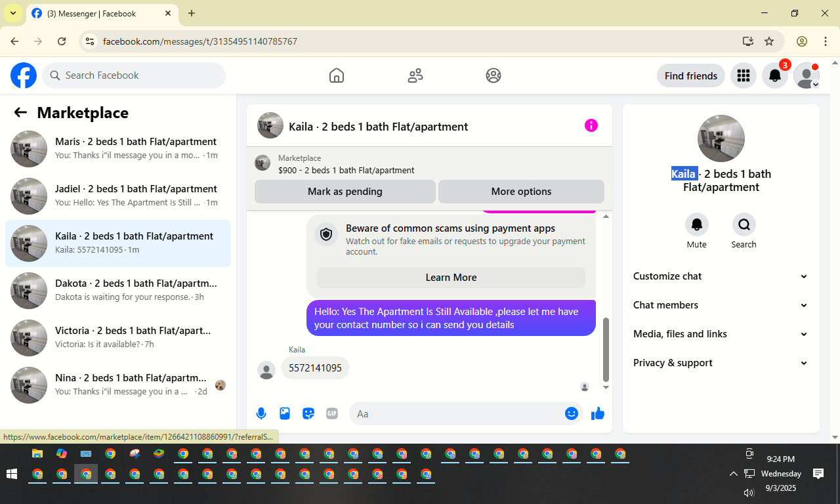840x504 pixels.
Task: Open the Windows notification center
Action: [818, 474]
